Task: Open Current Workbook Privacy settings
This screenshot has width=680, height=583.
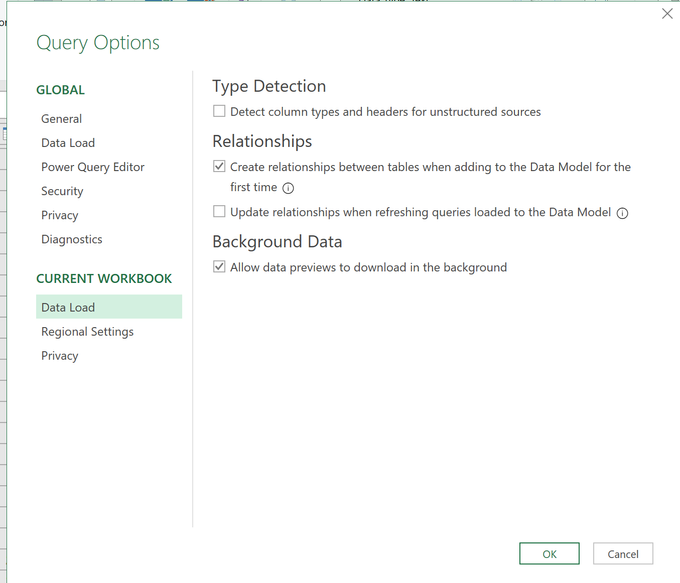Action: click(x=59, y=356)
